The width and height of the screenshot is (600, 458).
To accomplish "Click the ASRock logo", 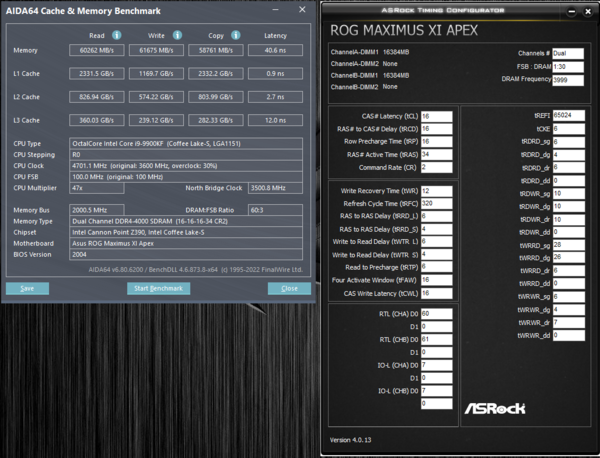I will (494, 409).
